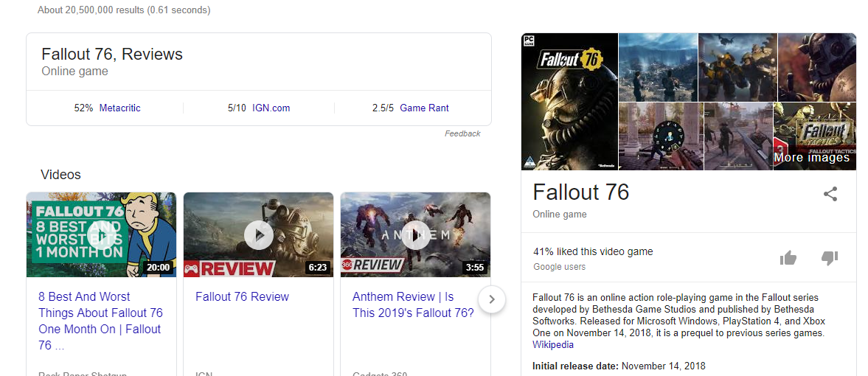Click the thumbs up like icon

[788, 257]
